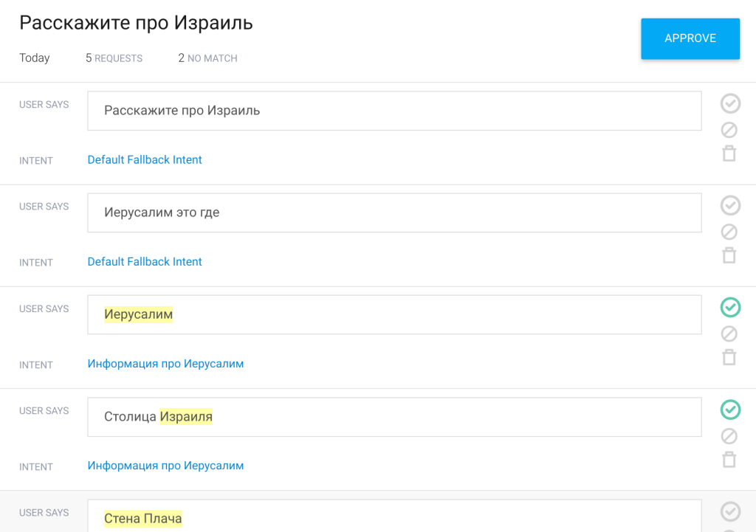Delete the 'Иерусалим' training entry
Screen dimensions: 756x532
729,357
